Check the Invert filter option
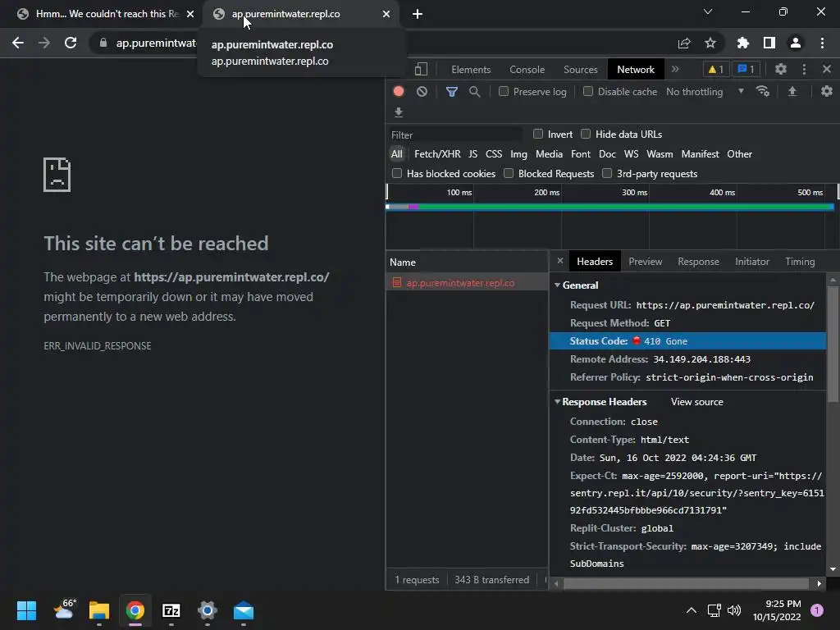Viewport: 840px width, 630px height. (538, 134)
